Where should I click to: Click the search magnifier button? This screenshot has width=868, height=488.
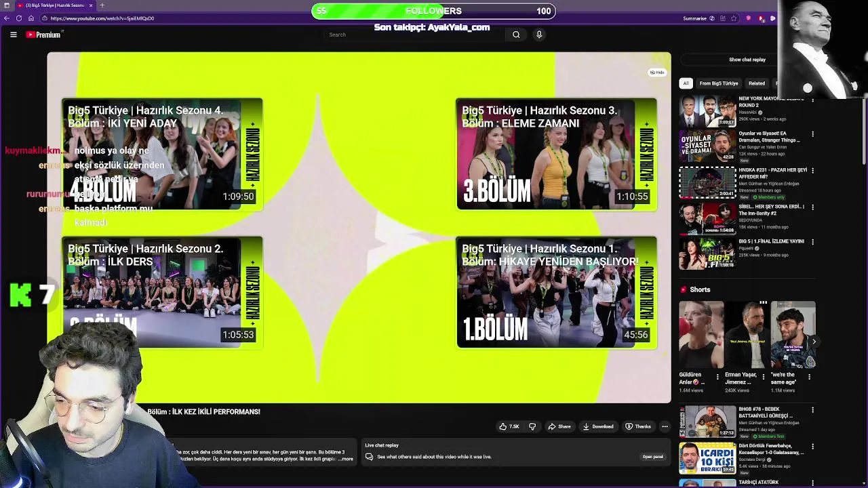coord(516,35)
